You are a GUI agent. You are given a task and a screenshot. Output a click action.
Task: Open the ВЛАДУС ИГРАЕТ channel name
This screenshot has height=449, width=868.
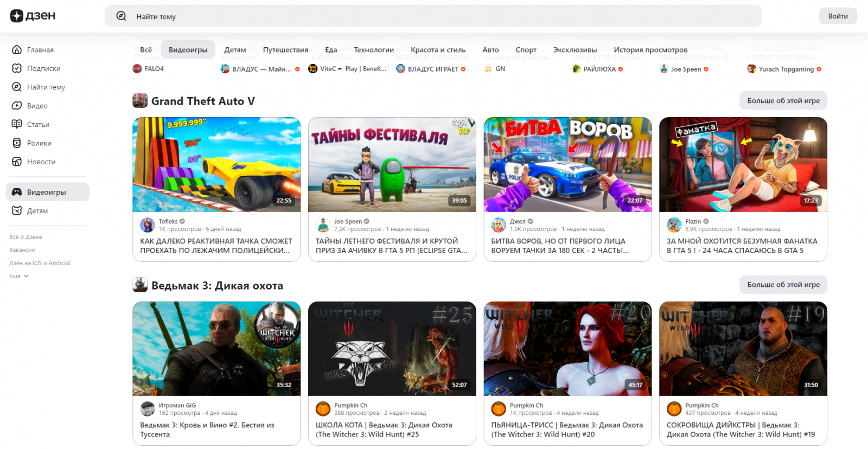click(433, 69)
